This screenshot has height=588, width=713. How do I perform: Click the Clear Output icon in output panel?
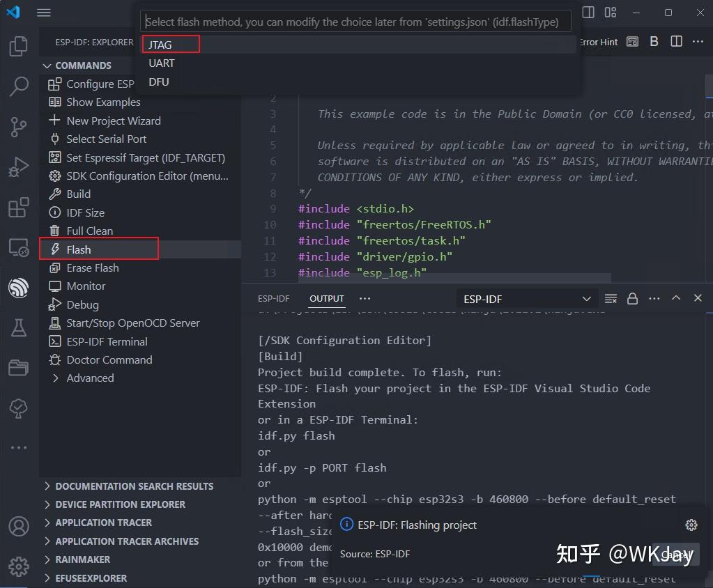pyautogui.click(x=610, y=298)
